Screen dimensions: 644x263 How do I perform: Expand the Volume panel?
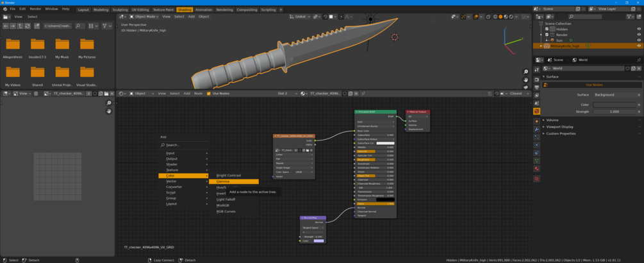pyautogui.click(x=552, y=120)
